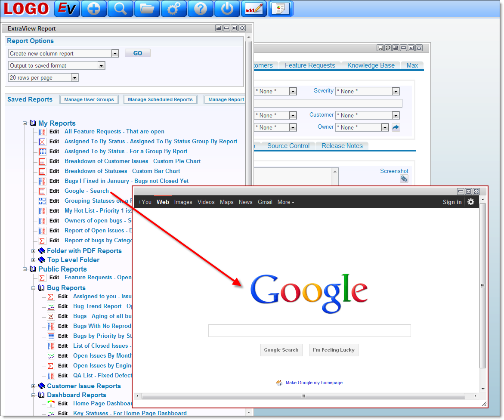This screenshot has width=504, height=420.
Task: Open the magnifier search toolbar icon
Action: 120,9
